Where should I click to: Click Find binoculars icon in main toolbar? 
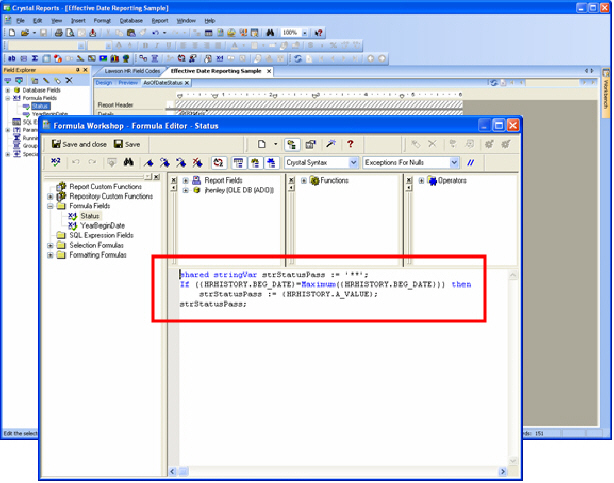coord(270,33)
